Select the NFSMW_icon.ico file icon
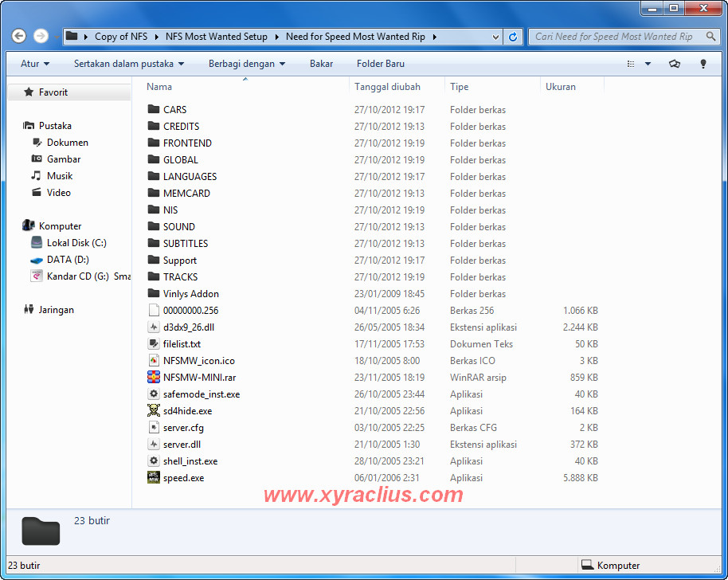728x580 pixels. tap(154, 360)
